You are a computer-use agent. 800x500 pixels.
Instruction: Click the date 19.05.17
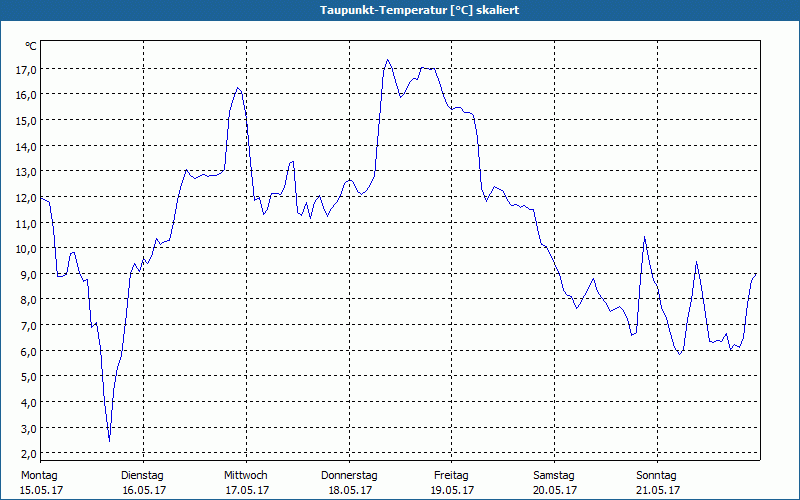click(x=453, y=490)
